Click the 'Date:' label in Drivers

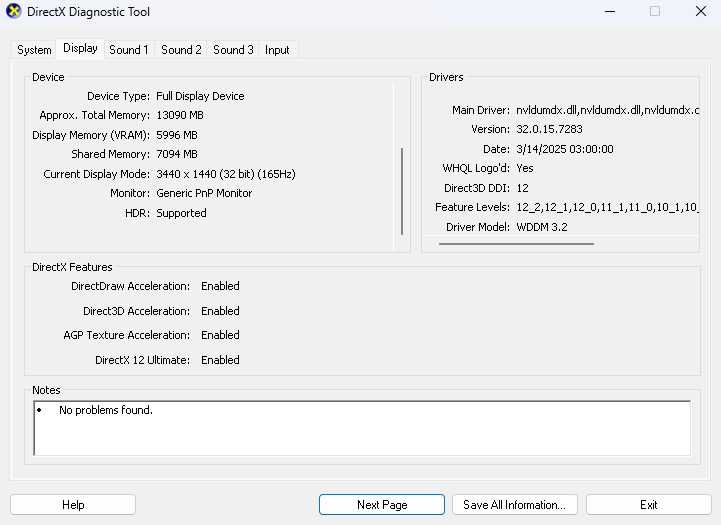tap(497, 149)
